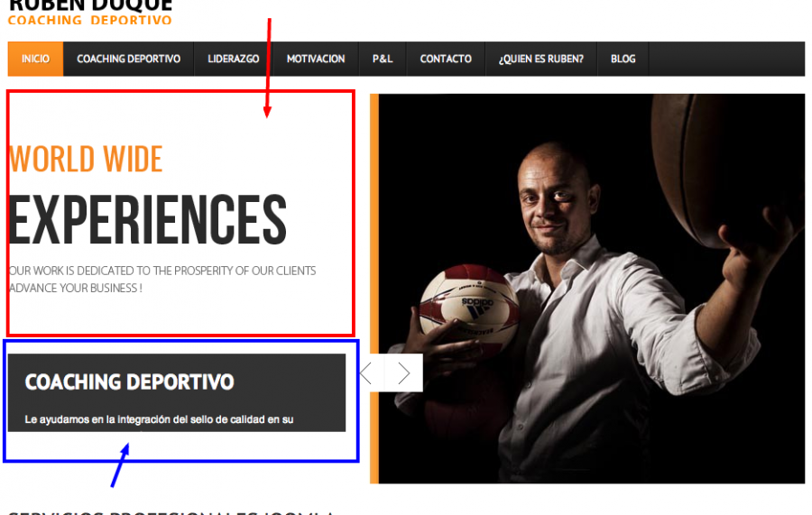This screenshot has width=812, height=515.
Task: Navigate to the P&L section
Action: tap(383, 59)
